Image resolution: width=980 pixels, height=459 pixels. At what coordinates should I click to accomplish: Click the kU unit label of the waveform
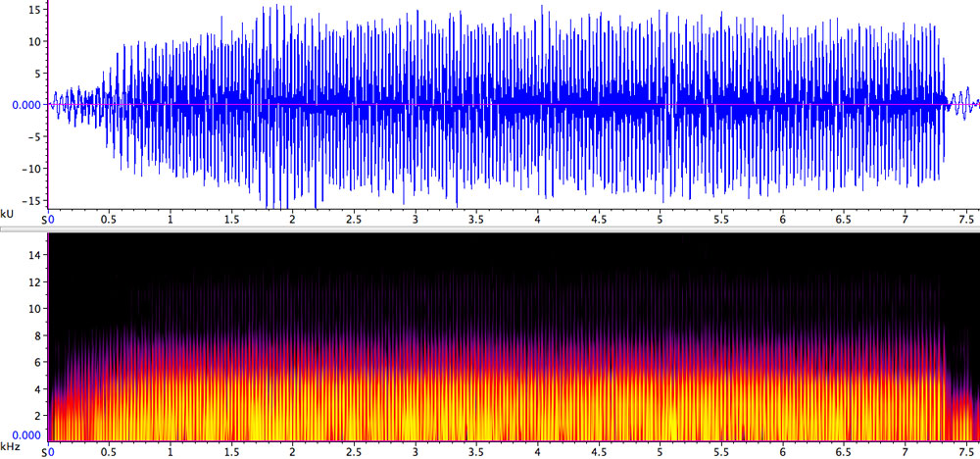click(6, 215)
